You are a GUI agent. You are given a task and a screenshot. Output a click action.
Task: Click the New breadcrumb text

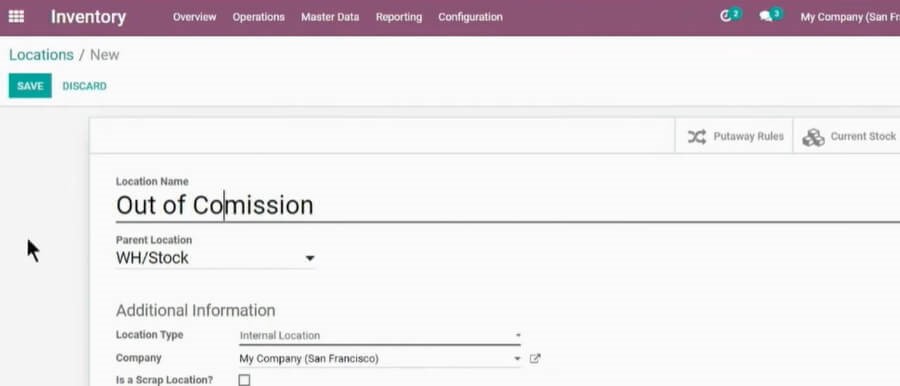(x=104, y=55)
